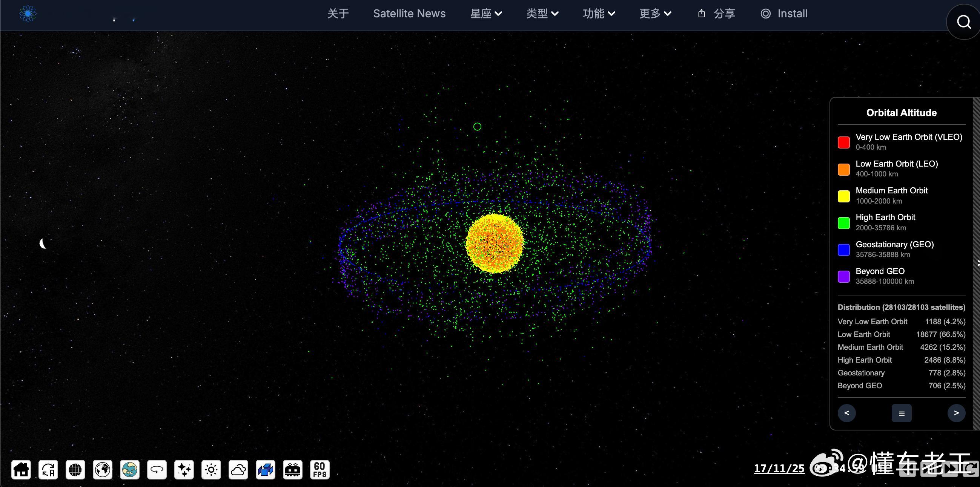Open the 更多 dropdown menu

(x=655, y=14)
